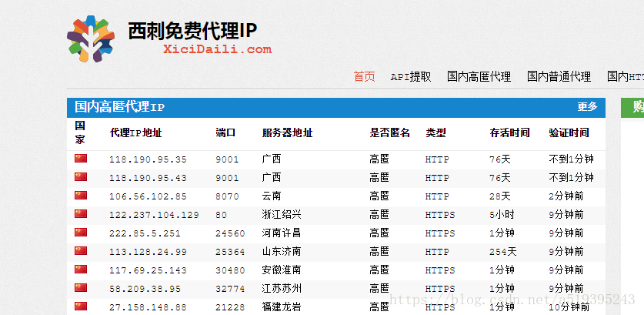Click port number 25364
The height and width of the screenshot is (315, 644).
[230, 252]
